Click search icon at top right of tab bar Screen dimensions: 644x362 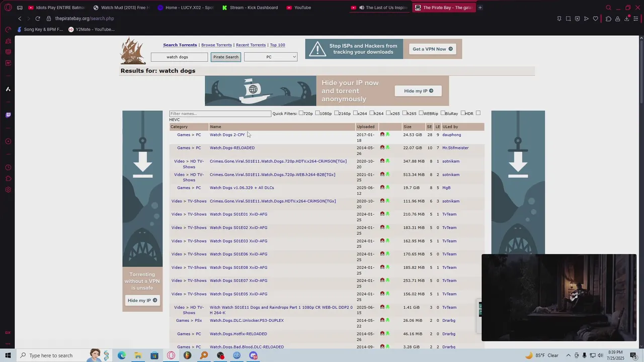click(x=608, y=8)
